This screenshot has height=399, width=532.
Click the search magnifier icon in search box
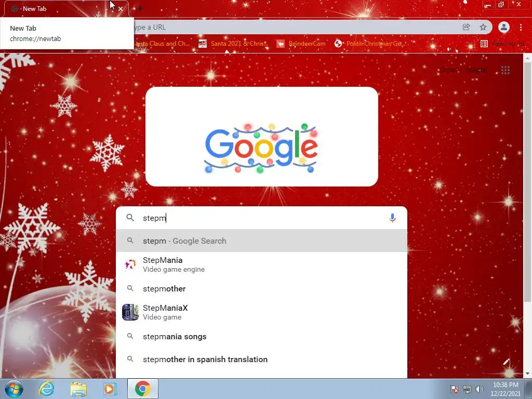coord(130,218)
